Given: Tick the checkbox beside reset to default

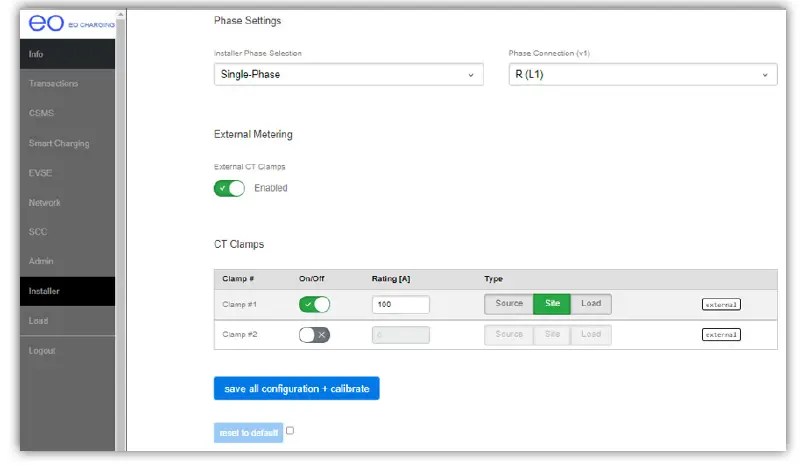Looking at the screenshot, I should coord(290,431).
